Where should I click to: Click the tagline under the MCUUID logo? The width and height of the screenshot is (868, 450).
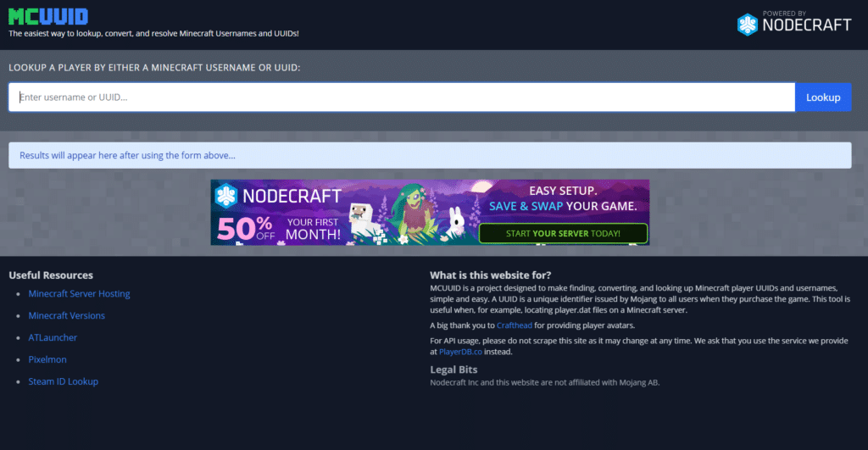click(154, 33)
